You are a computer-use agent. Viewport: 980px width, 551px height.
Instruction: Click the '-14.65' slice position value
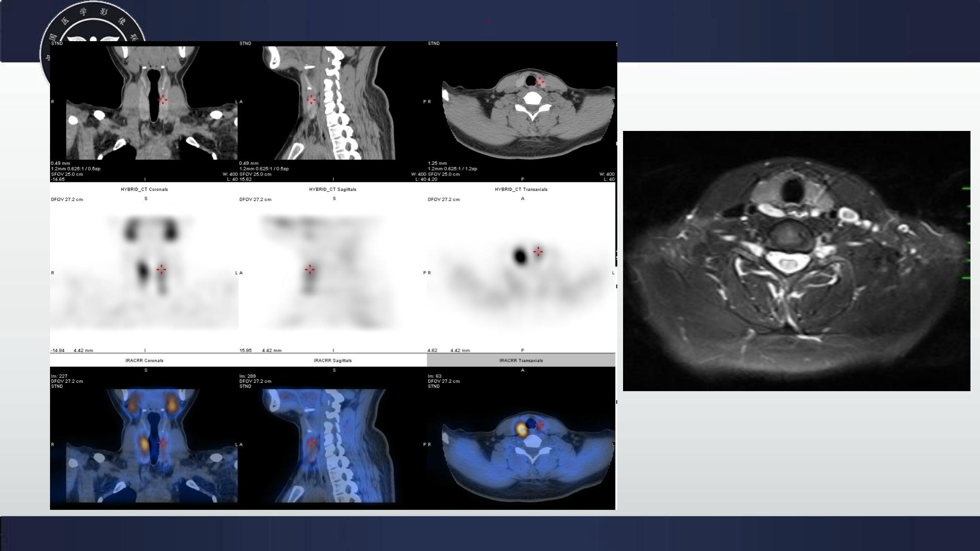click(58, 180)
